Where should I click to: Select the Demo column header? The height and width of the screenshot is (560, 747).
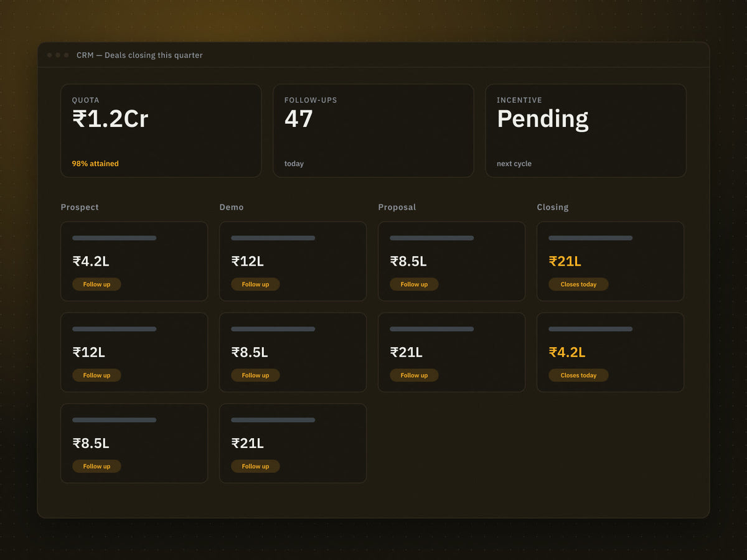tap(232, 207)
